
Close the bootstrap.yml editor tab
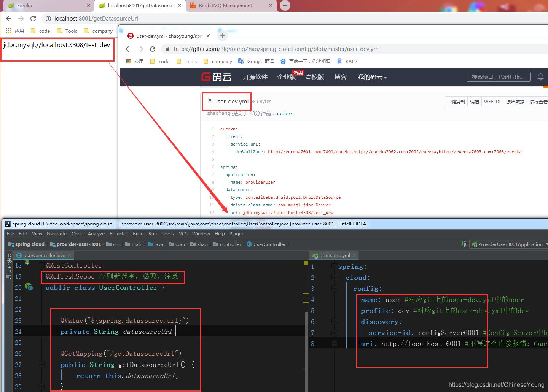pos(354,256)
